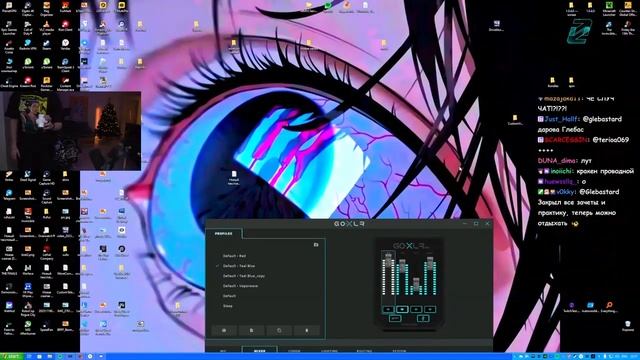Open the Cheat Engine desktop shortcut
640x360 pixels.
click(x=9, y=82)
